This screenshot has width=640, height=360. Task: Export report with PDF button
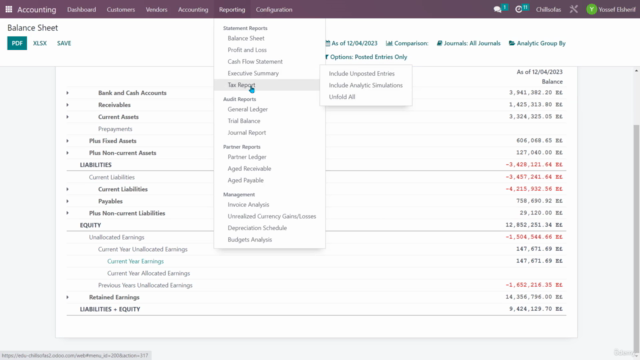tap(17, 43)
